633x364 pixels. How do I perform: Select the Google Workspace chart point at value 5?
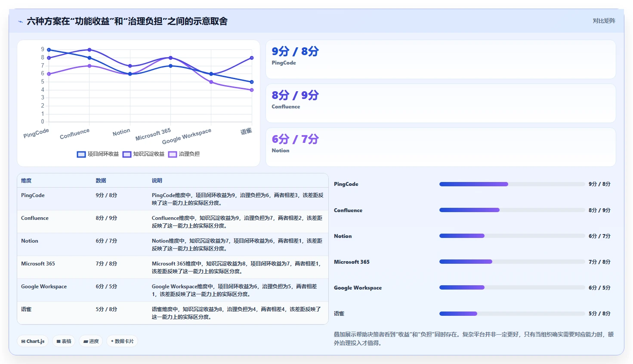(211, 82)
